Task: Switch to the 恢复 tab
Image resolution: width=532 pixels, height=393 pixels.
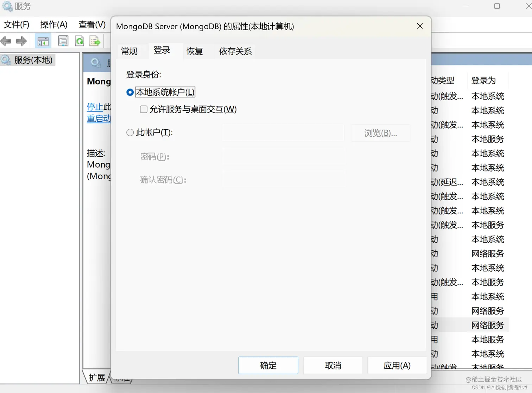Action: (194, 51)
